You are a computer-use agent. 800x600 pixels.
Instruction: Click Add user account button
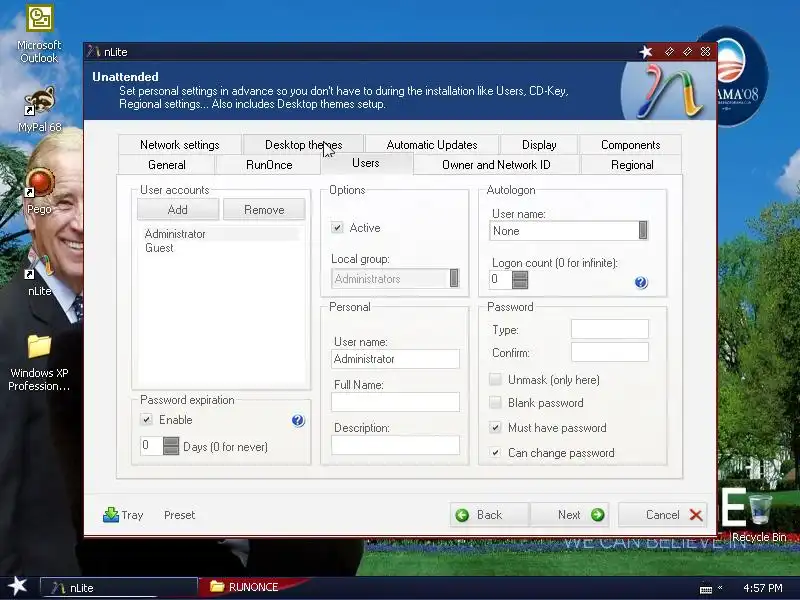click(178, 210)
